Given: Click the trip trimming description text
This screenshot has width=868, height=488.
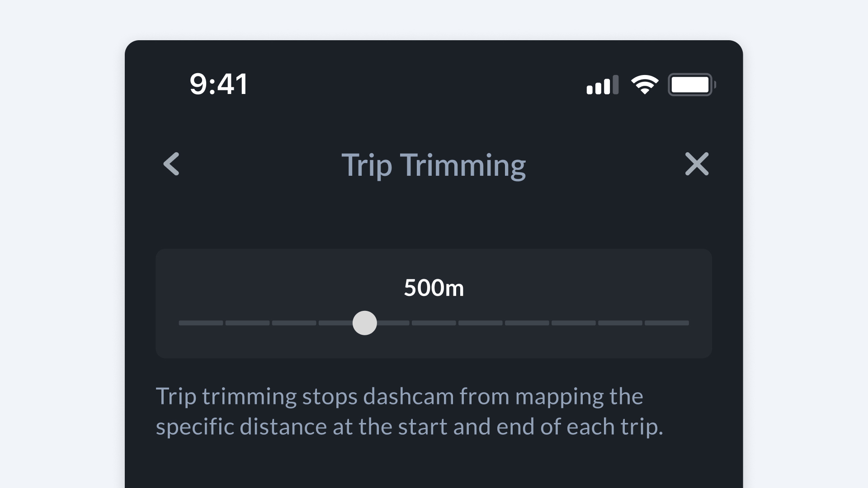Looking at the screenshot, I should [x=409, y=411].
